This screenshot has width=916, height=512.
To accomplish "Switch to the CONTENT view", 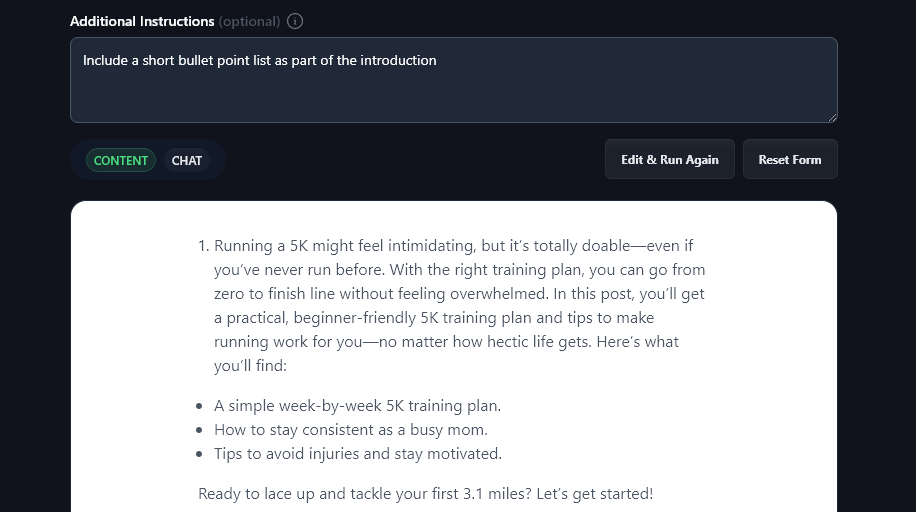I will (x=121, y=160).
